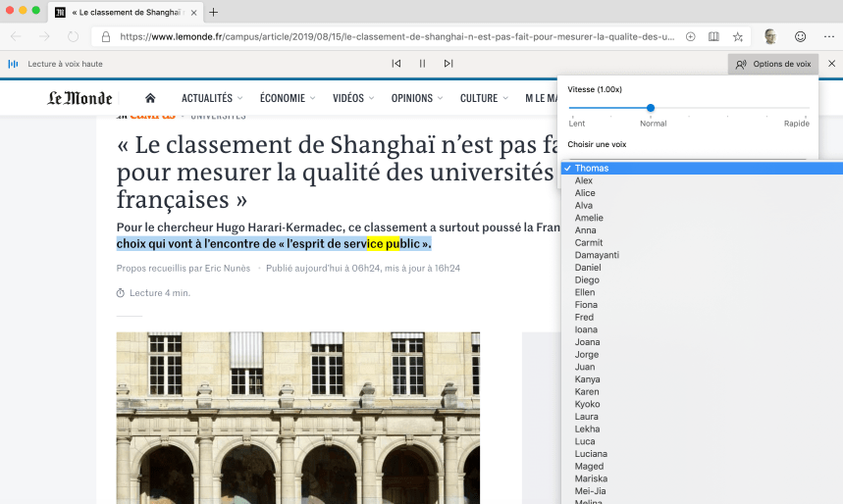
Task: Open a new tab with the plus button
Action: [x=213, y=12]
